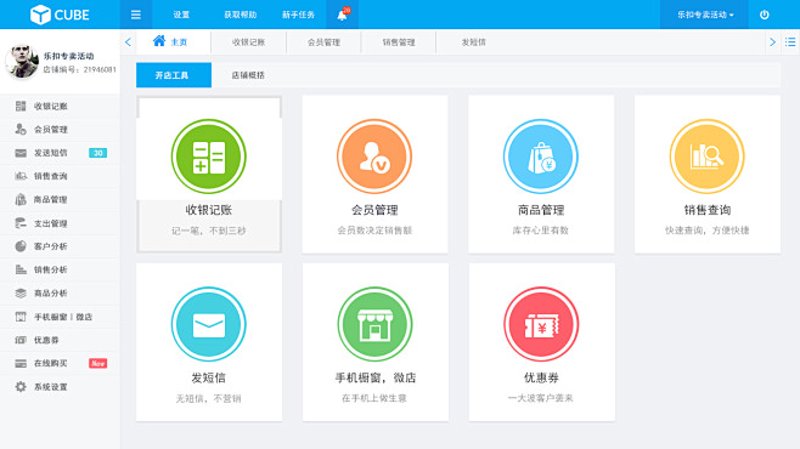Open 获取帮助 in top bar
800x449 pixels.
[x=240, y=15]
